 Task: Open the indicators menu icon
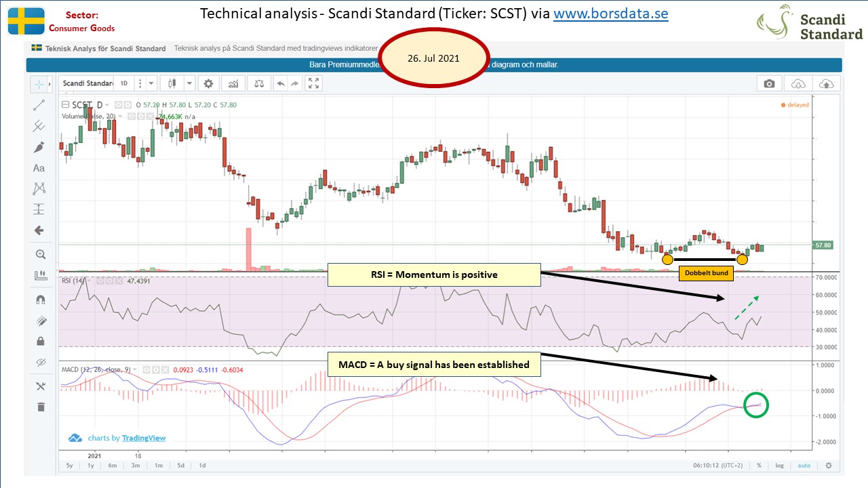[x=234, y=83]
